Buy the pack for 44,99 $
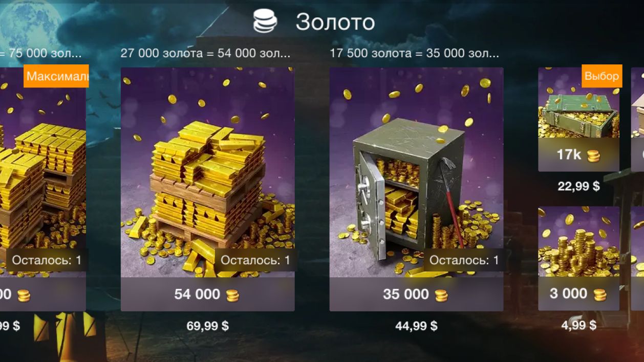 pyautogui.click(x=416, y=326)
